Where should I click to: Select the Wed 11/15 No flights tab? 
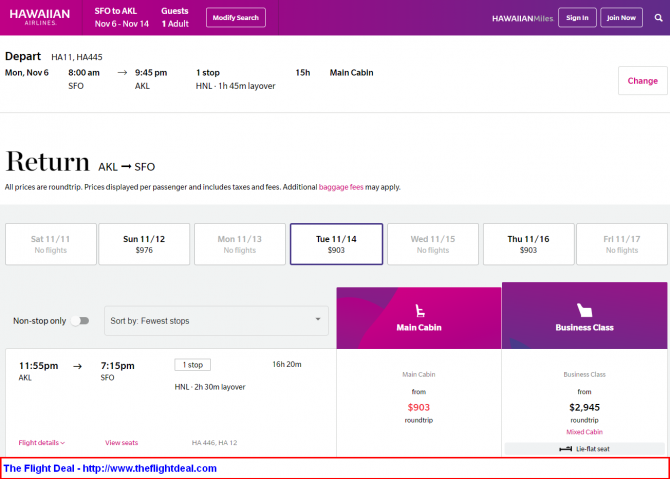(433, 244)
